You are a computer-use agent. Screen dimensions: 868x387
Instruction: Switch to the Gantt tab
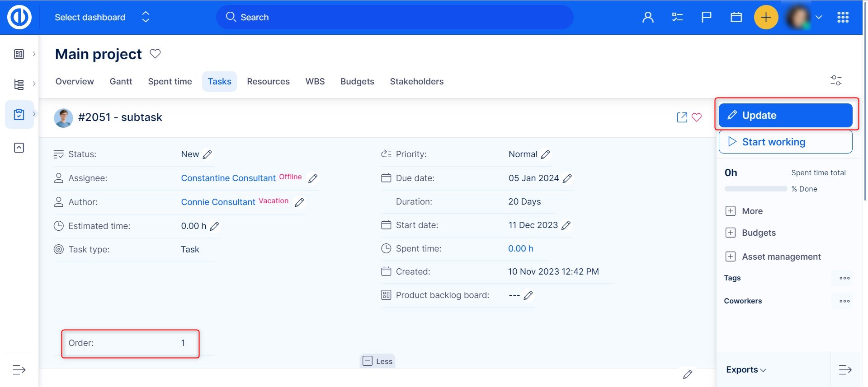click(x=121, y=82)
